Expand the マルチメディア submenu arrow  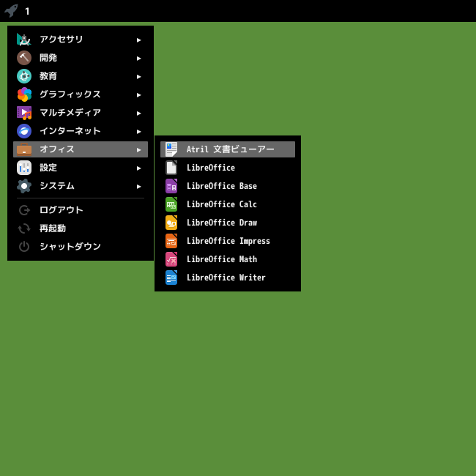pyautogui.click(x=138, y=113)
